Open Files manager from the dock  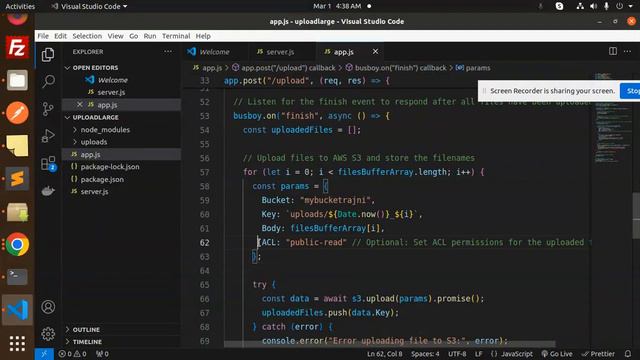[x=17, y=80]
